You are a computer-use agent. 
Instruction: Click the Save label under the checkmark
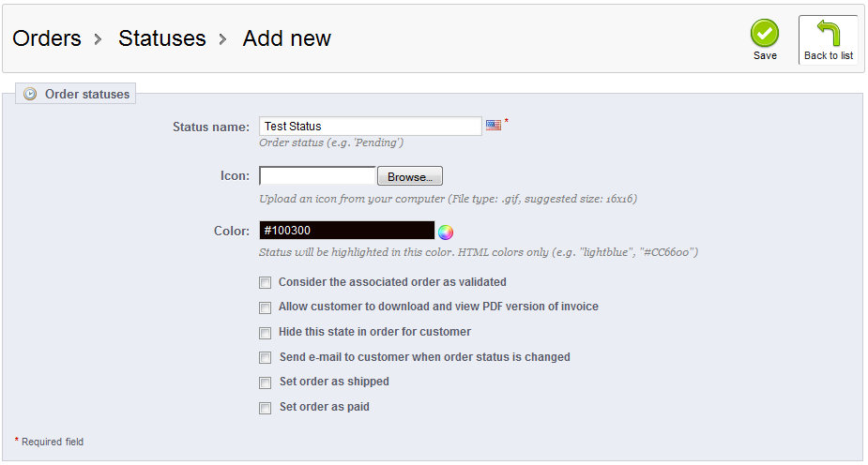(765, 56)
